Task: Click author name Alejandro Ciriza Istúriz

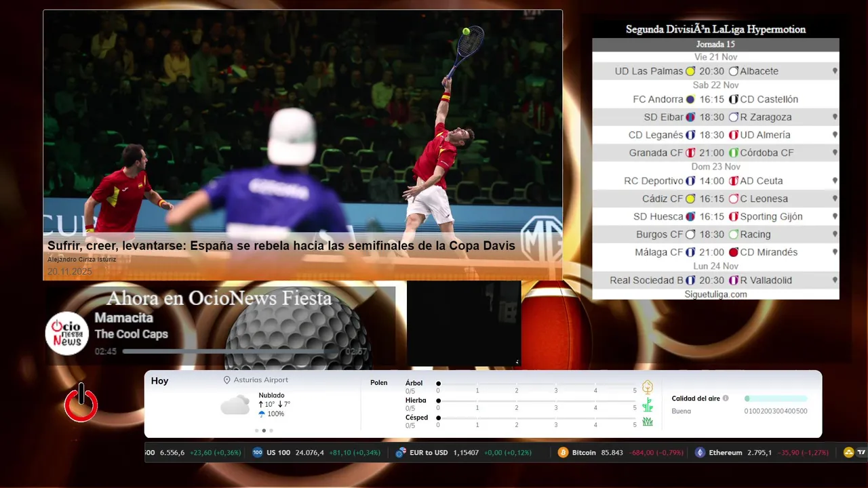Action: 82,260
